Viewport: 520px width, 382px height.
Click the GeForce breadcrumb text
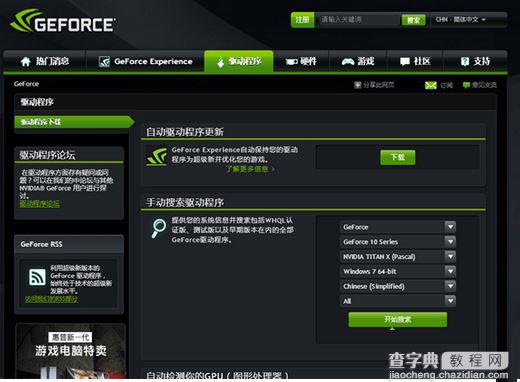click(x=26, y=84)
